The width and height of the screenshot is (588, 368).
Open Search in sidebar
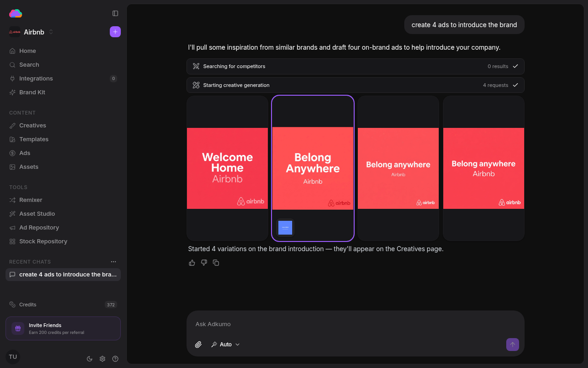coord(63,64)
